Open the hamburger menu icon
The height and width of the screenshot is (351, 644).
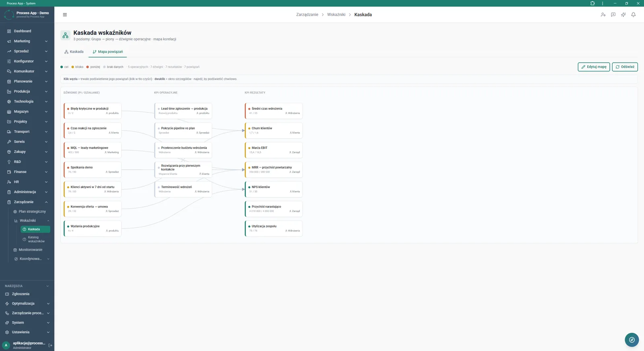[x=65, y=15]
